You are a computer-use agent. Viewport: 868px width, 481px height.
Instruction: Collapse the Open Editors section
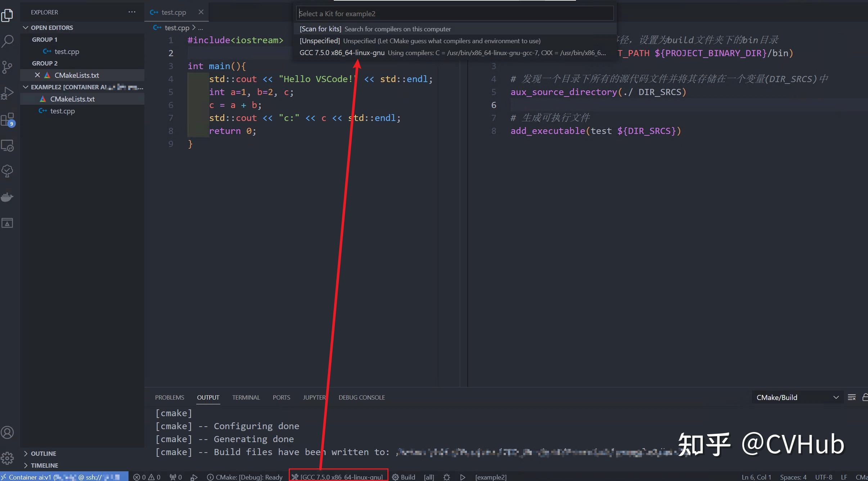click(x=26, y=28)
